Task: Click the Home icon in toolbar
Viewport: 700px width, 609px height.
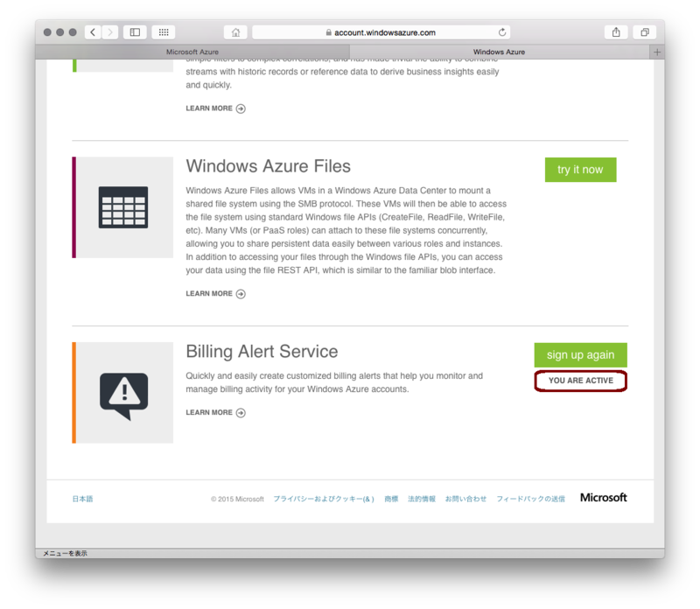Action: 235,32
